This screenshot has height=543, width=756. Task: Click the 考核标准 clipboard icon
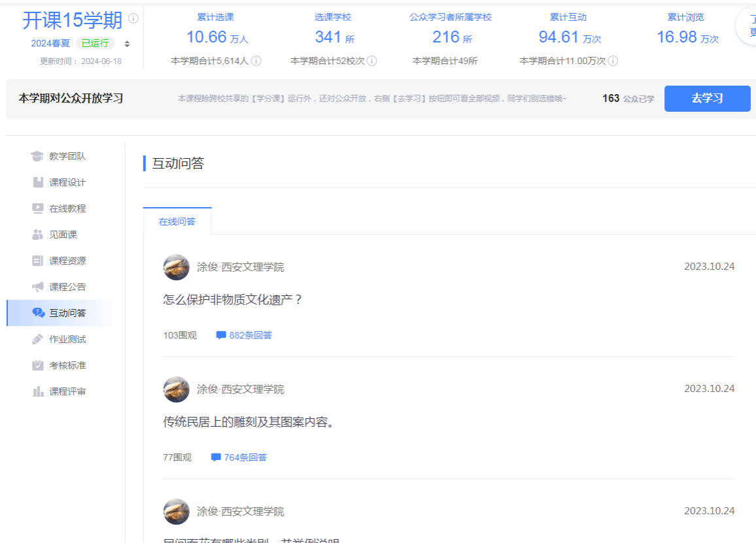(38, 365)
